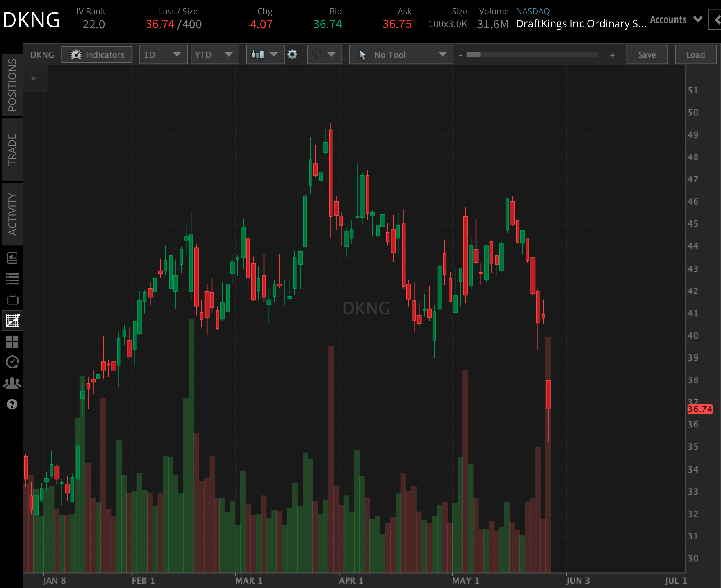Open the crosshair mode dropdown

click(324, 54)
